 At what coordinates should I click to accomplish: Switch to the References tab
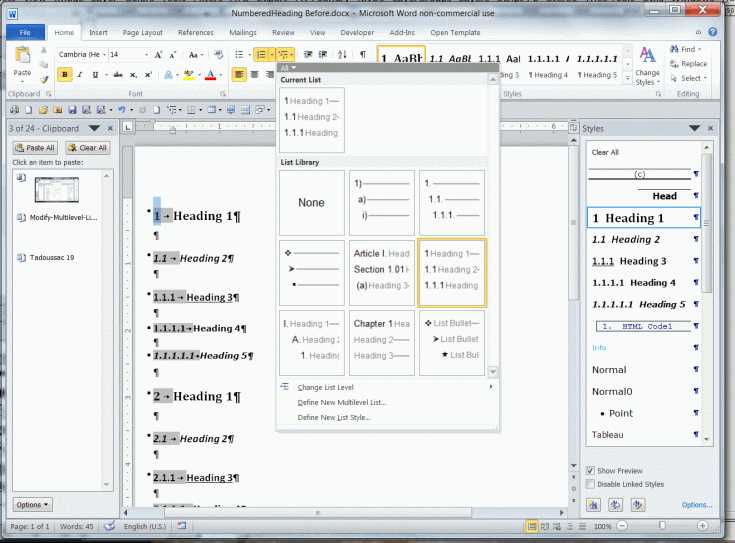point(196,32)
